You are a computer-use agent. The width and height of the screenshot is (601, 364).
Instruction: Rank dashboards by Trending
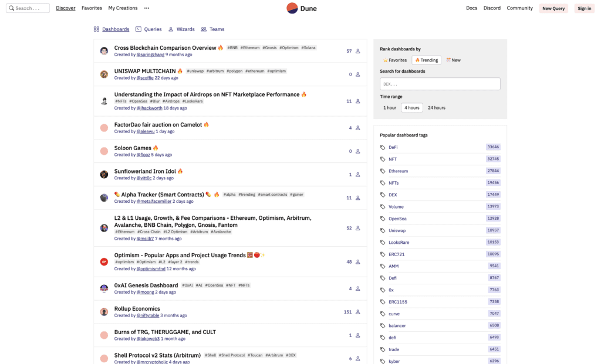426,60
